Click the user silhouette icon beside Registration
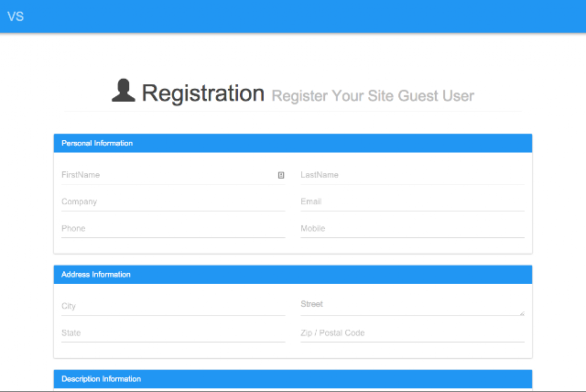This screenshot has height=392, width=586. 124,91
